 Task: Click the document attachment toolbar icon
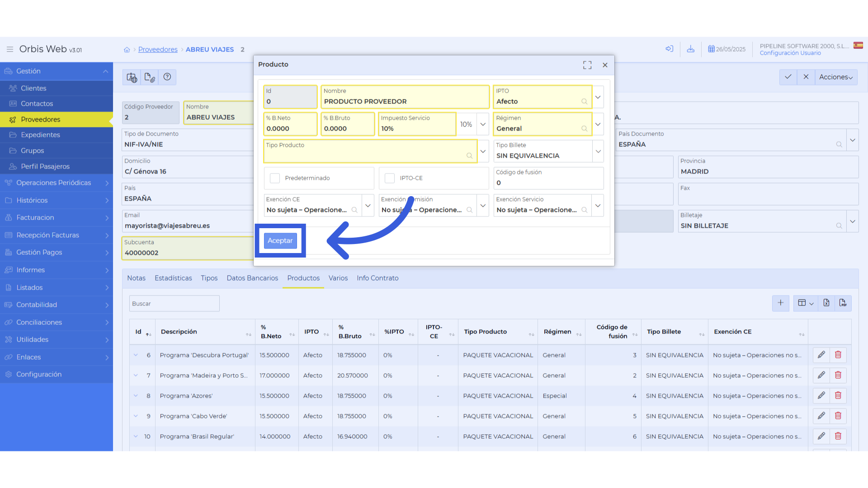point(150,77)
